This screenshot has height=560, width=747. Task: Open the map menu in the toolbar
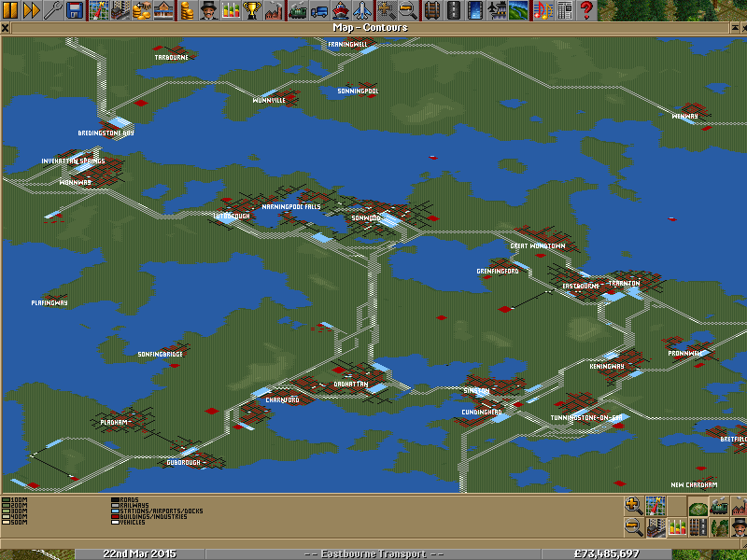[x=99, y=10]
